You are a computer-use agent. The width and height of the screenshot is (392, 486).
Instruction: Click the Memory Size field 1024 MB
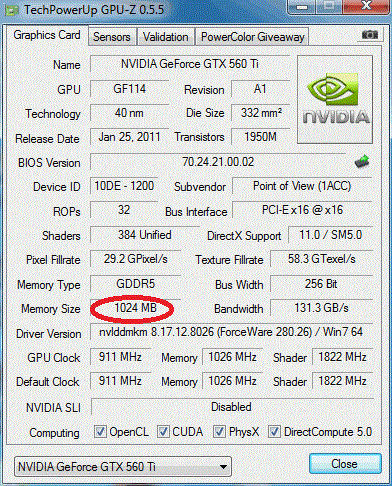coord(136,308)
